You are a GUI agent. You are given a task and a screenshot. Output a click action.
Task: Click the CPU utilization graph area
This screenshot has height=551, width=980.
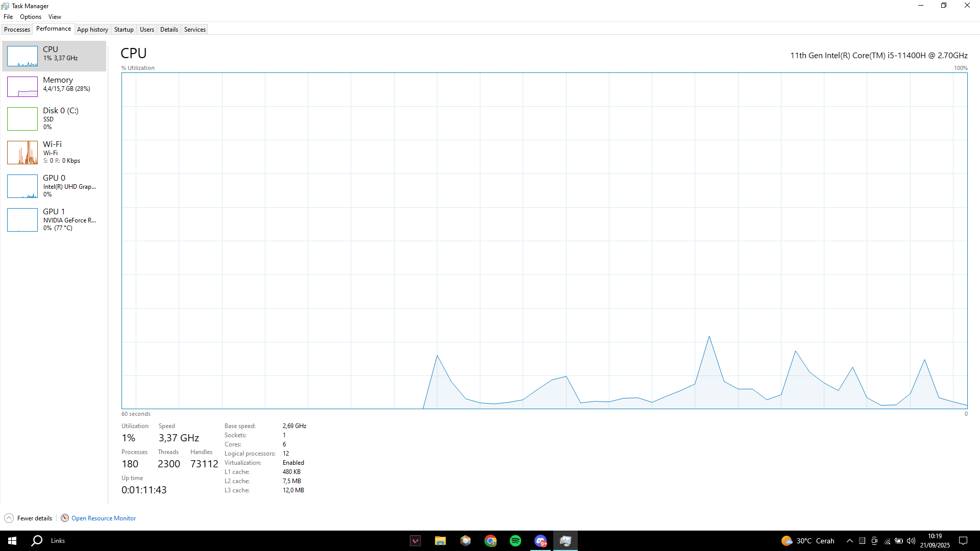544,240
